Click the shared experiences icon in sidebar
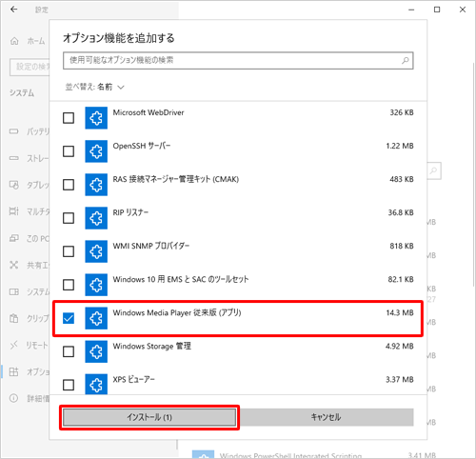The width and height of the screenshot is (476, 459). [13, 265]
